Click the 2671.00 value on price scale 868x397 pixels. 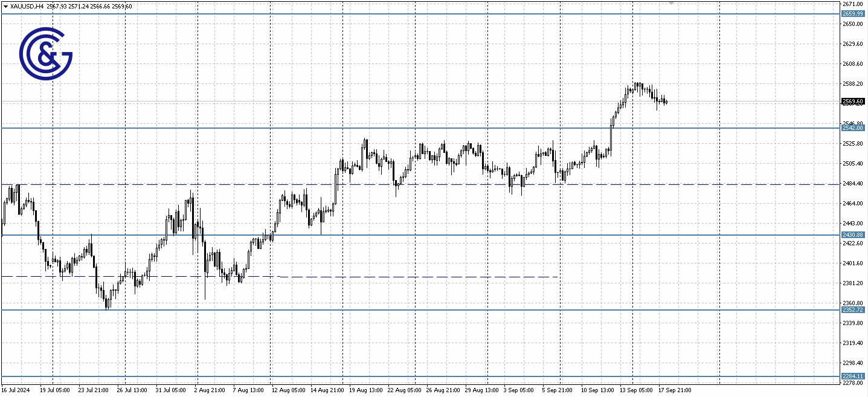click(x=852, y=4)
